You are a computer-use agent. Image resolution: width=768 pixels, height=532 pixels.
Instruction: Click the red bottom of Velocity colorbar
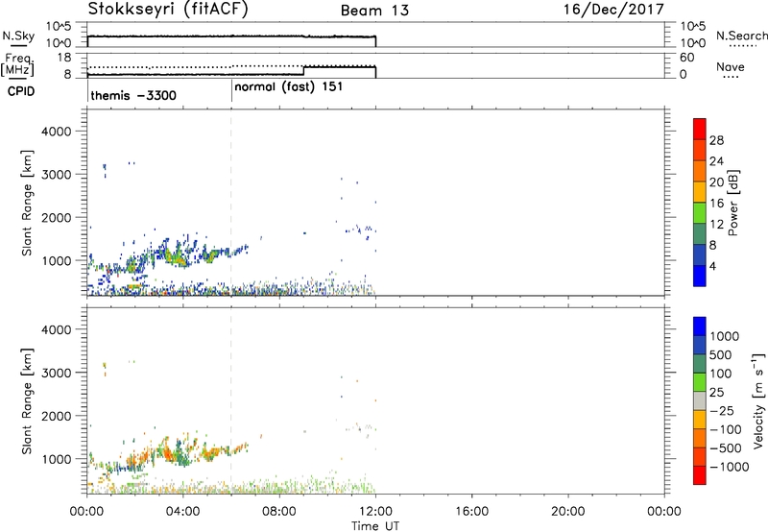click(x=700, y=475)
